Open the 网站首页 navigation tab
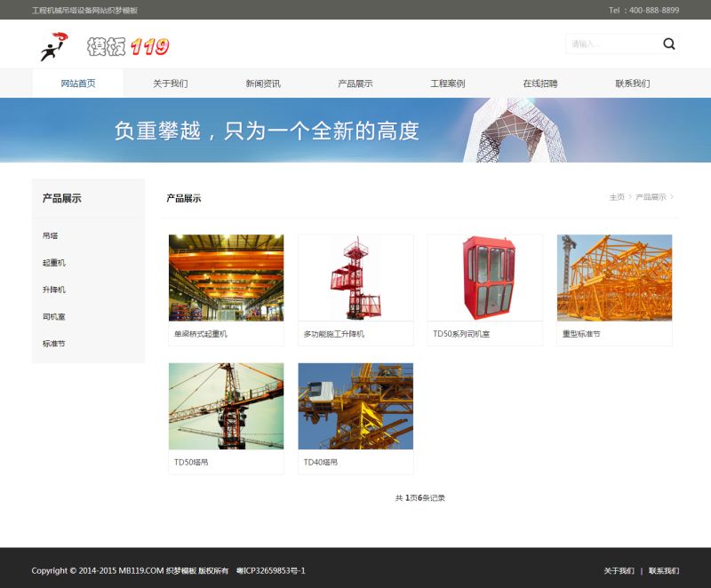Image resolution: width=711 pixels, height=588 pixels. tap(78, 83)
